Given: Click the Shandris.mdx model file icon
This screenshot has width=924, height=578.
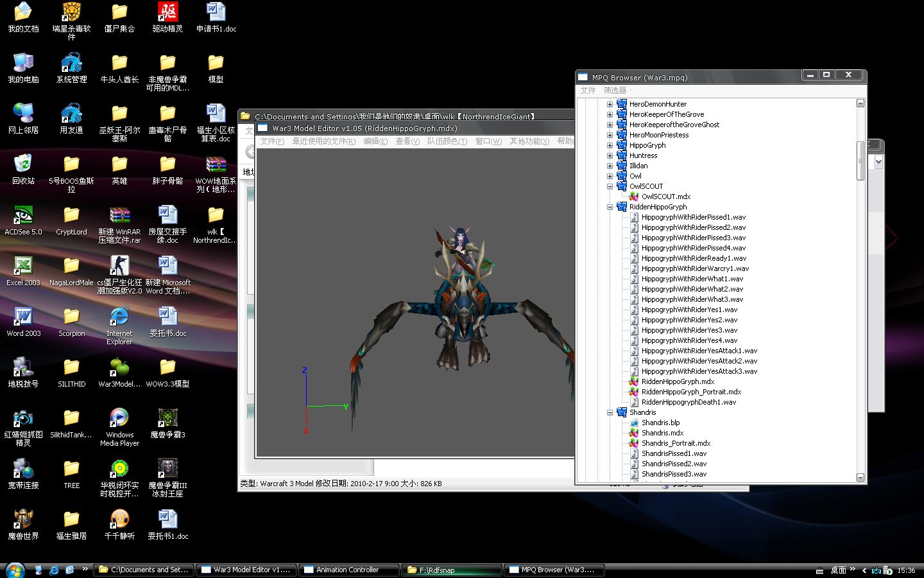Looking at the screenshot, I should 634,433.
